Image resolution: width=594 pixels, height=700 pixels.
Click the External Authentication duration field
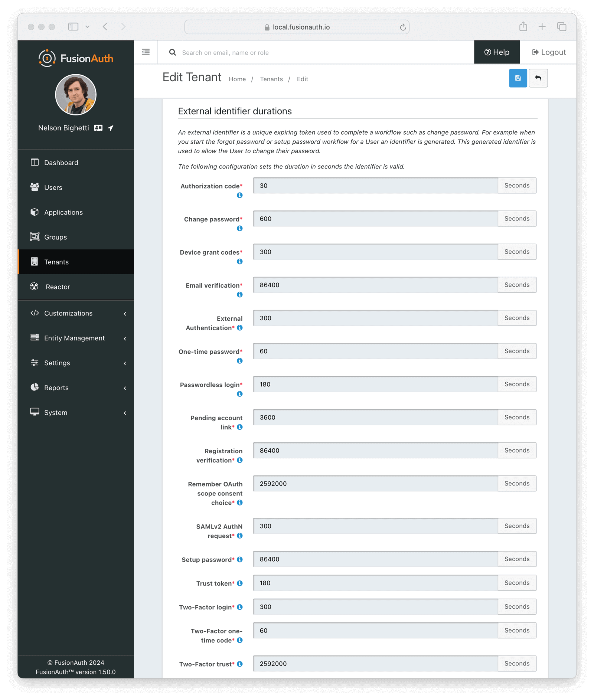(375, 318)
